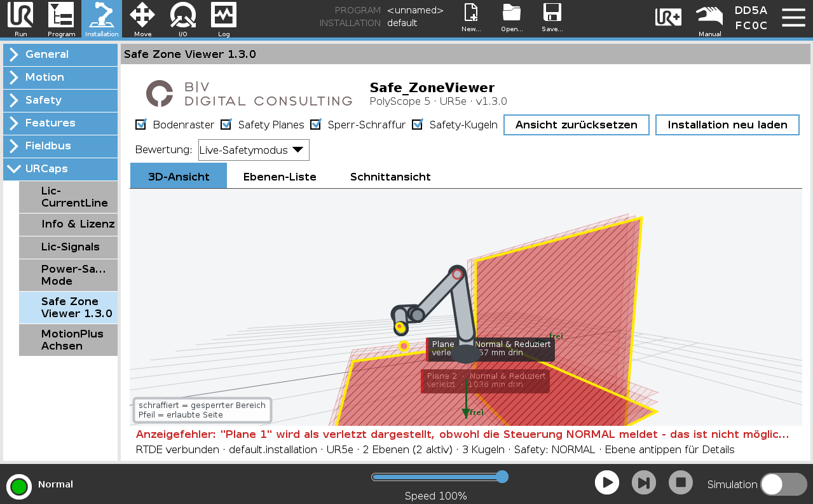813x504 pixels.
Task: Click the red safety sphere at elbow
Action: pos(457,274)
